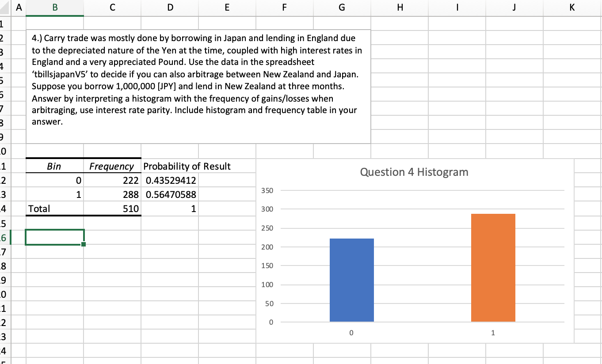Click category label 1 under the orange bar
Screen dimensions: 602x364
(493, 333)
